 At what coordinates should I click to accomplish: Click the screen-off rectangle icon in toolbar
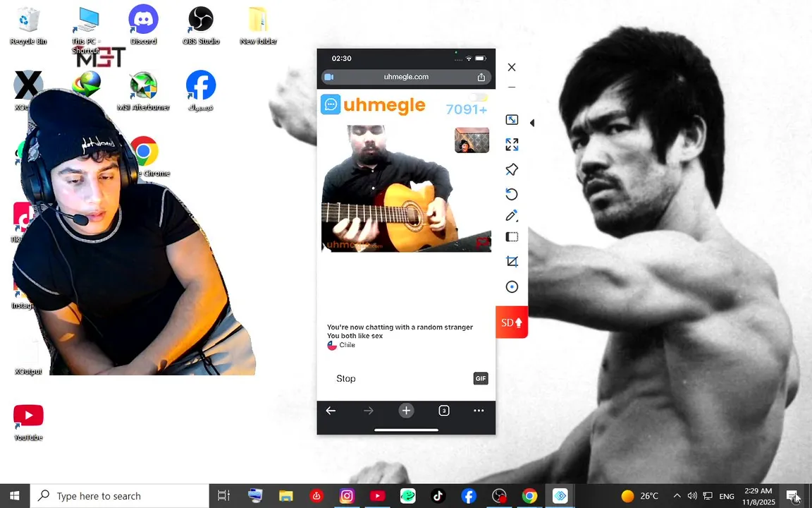512,237
